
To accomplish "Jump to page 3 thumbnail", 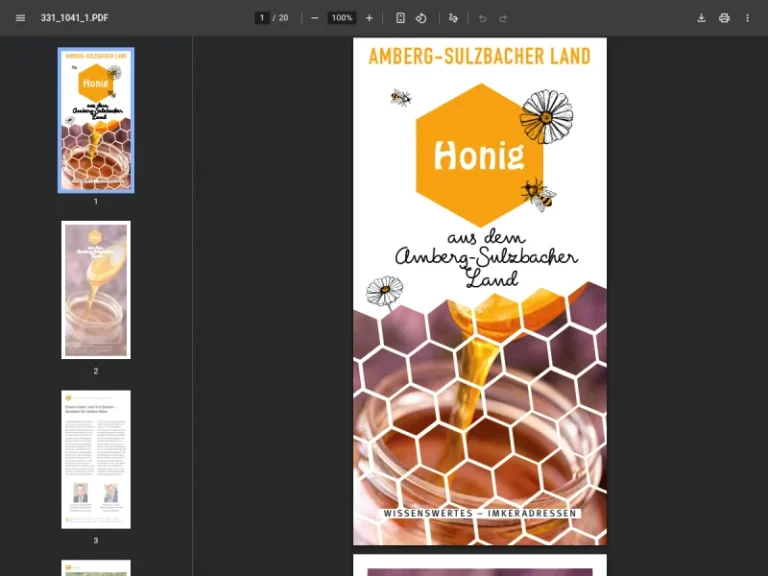I will [96, 459].
